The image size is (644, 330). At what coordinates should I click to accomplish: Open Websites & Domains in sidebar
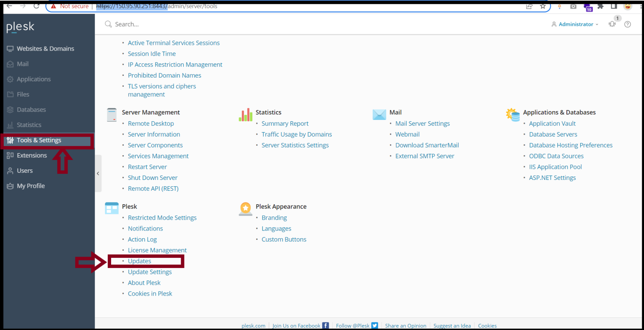coord(45,49)
